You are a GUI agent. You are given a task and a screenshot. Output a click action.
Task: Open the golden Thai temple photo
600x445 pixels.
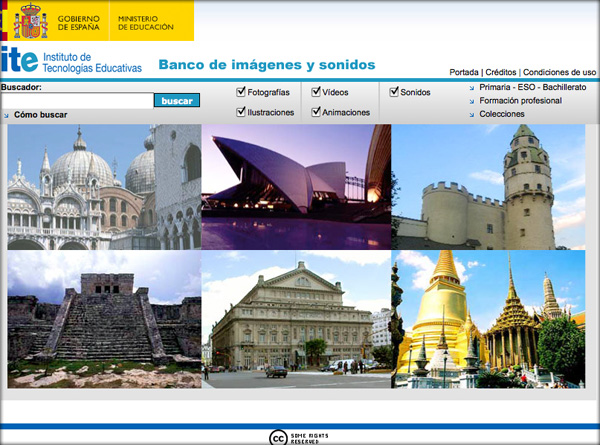488,319
